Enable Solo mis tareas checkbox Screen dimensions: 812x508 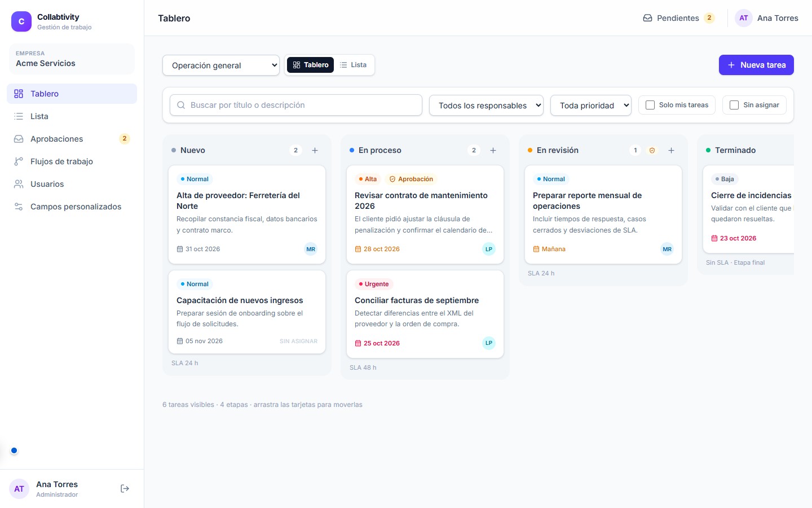click(650, 105)
